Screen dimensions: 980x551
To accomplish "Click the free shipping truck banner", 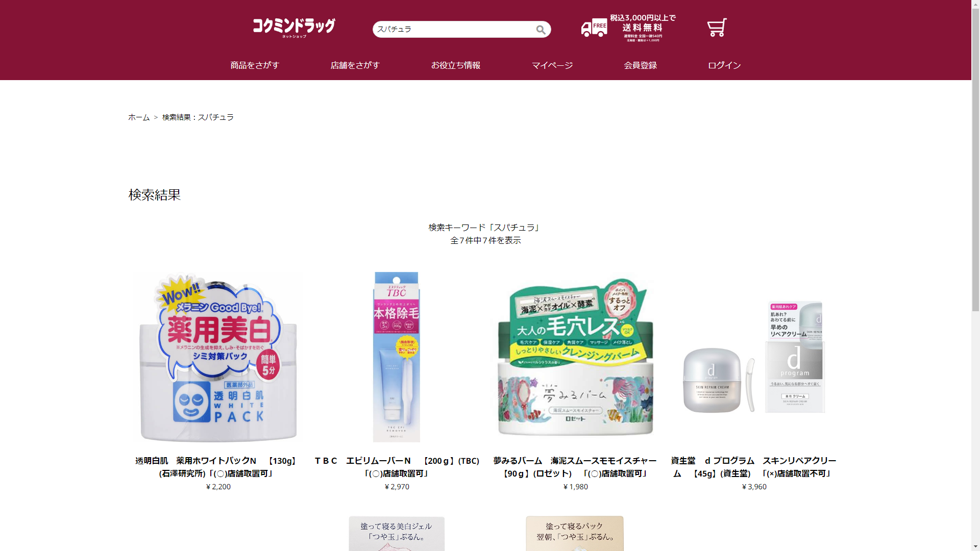I will click(628, 28).
